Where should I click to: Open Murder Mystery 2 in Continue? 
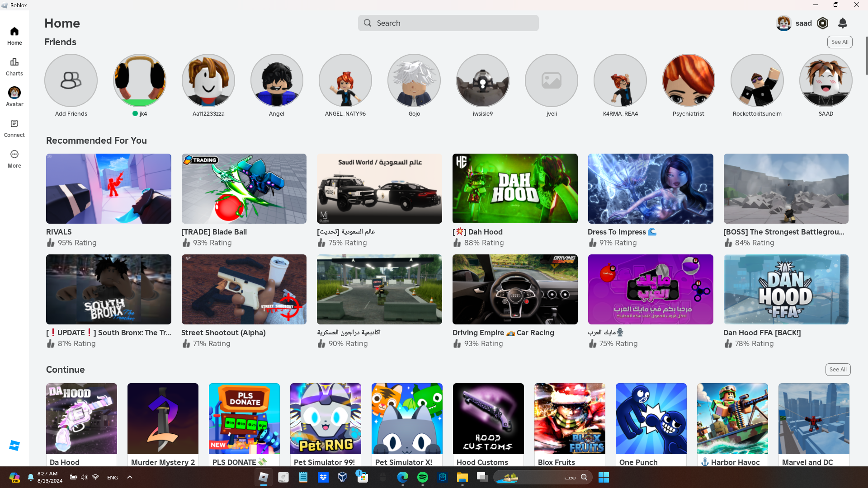click(163, 418)
